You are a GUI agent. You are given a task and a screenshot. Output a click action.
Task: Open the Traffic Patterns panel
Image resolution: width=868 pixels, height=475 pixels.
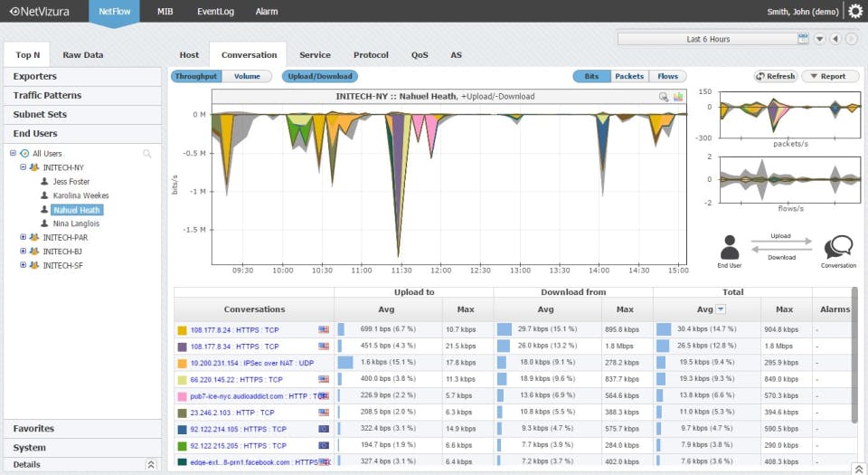click(82, 95)
